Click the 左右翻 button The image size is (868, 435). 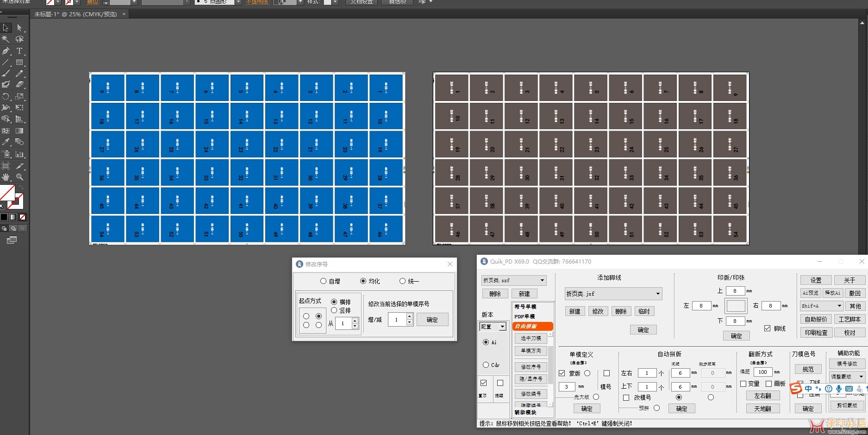(762, 396)
